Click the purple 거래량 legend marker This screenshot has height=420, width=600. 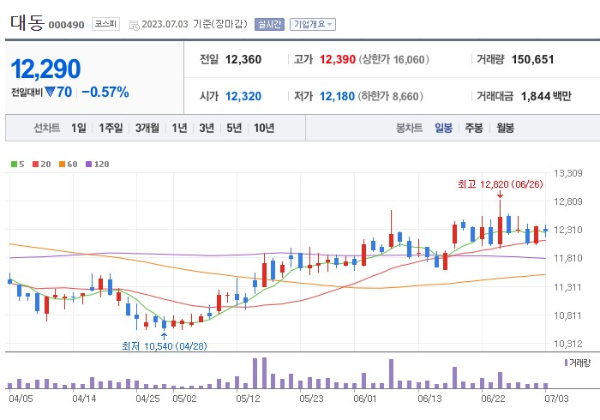(x=566, y=363)
